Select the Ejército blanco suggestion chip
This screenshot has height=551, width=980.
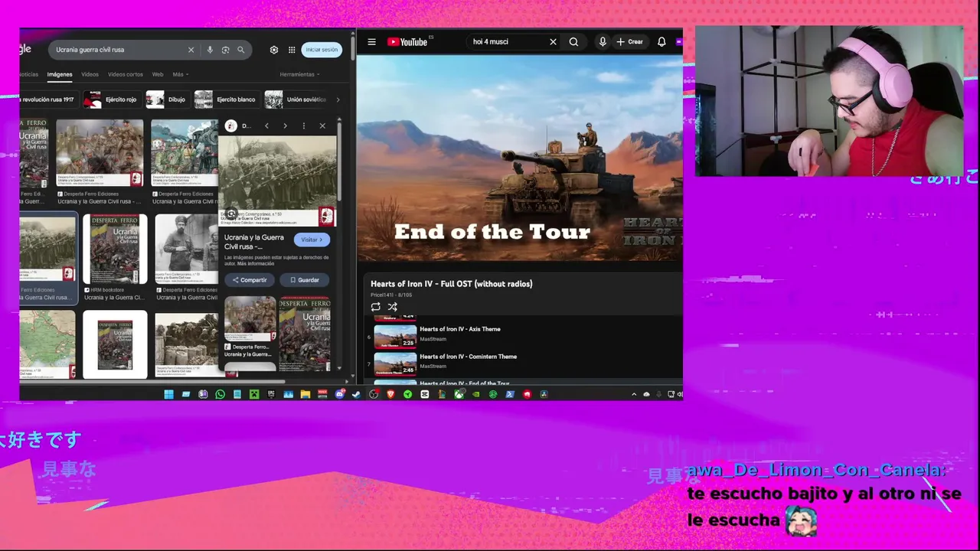click(x=226, y=99)
